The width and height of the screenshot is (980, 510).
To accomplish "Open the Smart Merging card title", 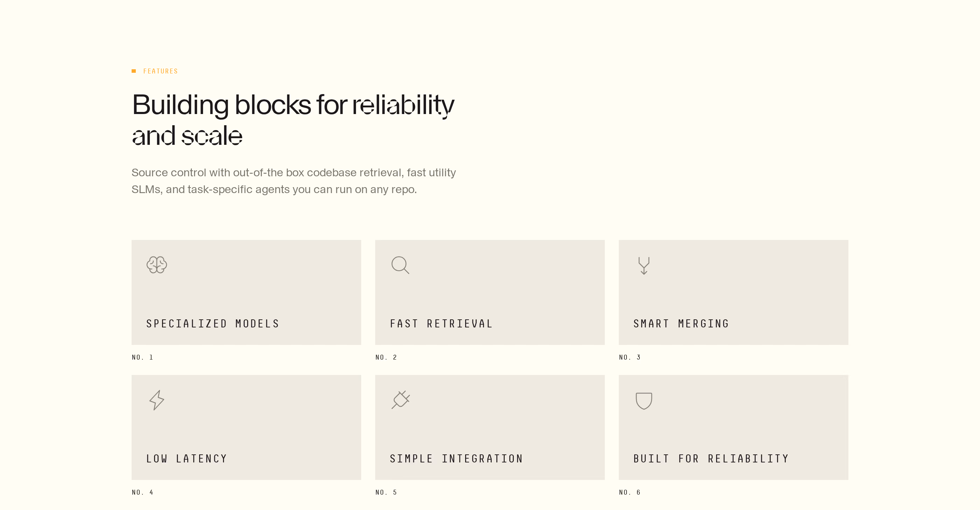I will click(681, 324).
